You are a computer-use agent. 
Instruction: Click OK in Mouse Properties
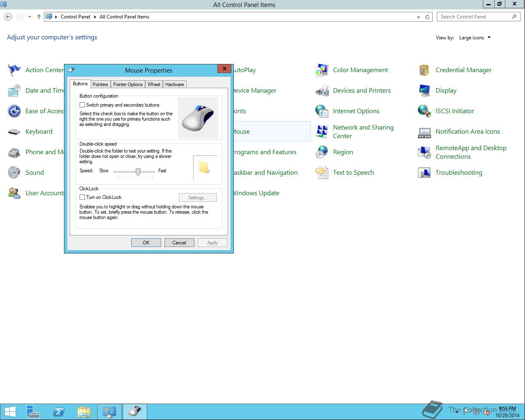(146, 243)
